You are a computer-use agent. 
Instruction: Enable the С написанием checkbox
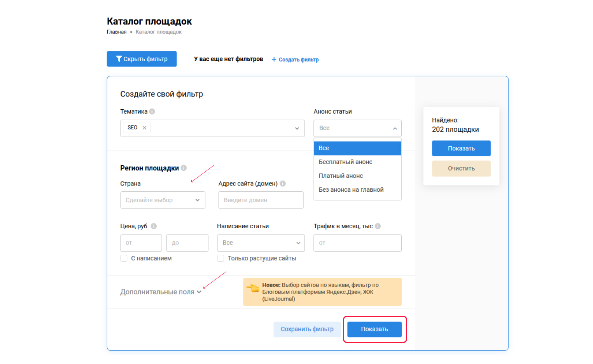click(x=123, y=258)
